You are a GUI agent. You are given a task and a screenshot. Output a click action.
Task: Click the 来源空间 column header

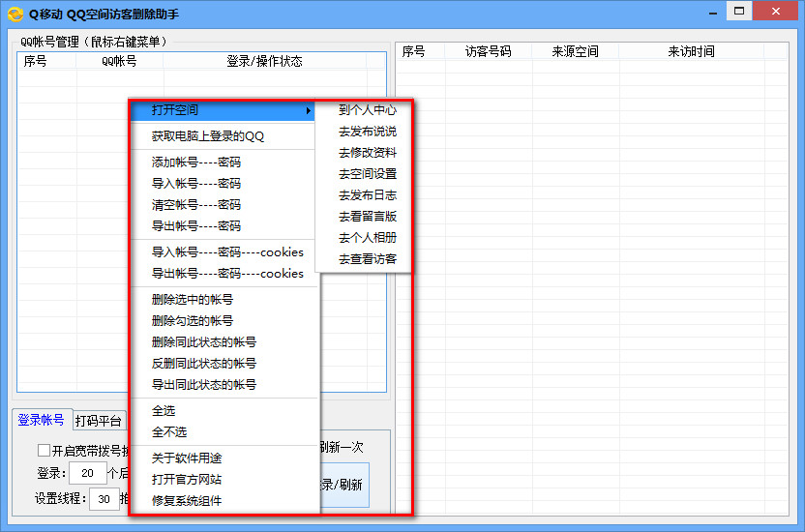tap(576, 51)
